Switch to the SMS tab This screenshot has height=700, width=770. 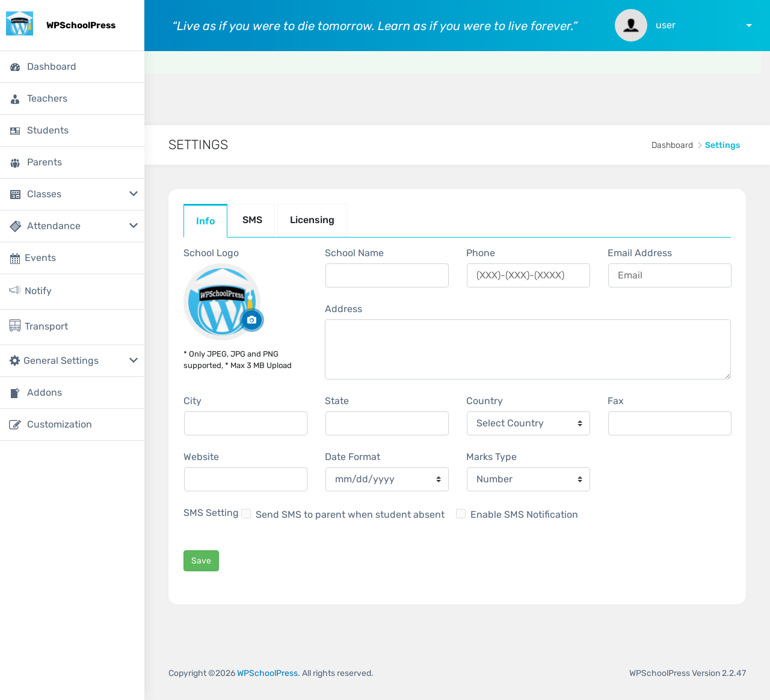tap(252, 220)
